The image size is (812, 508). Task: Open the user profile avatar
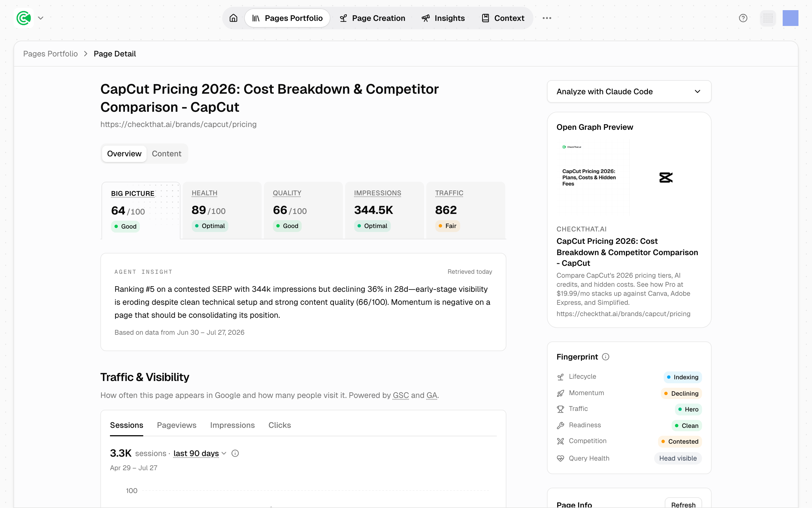pos(791,18)
